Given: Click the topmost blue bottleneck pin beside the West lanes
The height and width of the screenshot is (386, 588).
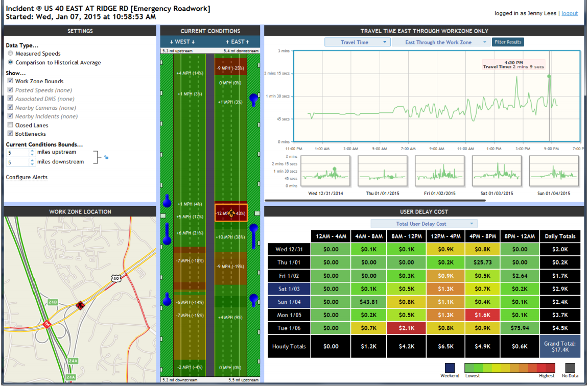Looking at the screenshot, I should [167, 201].
